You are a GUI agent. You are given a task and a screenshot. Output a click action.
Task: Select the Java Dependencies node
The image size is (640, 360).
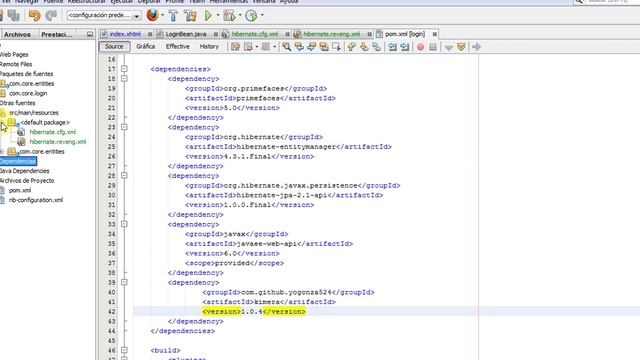pyautogui.click(x=24, y=171)
